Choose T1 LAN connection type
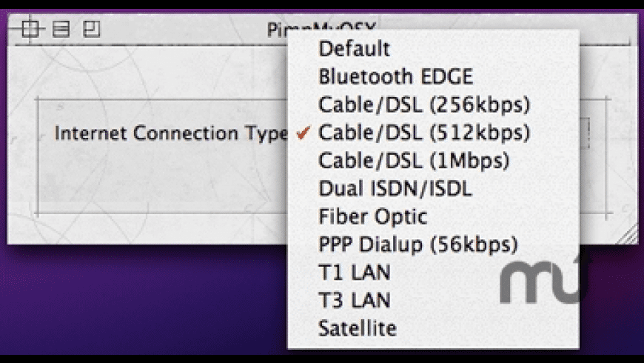Viewport: 644px width, 363px height. pyautogui.click(x=354, y=273)
